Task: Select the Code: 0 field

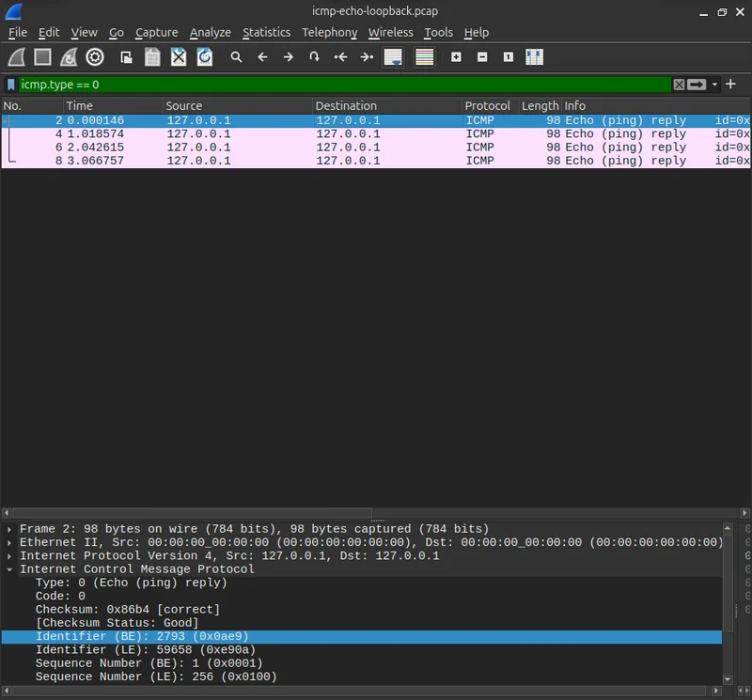Action: pyautogui.click(x=362, y=597)
